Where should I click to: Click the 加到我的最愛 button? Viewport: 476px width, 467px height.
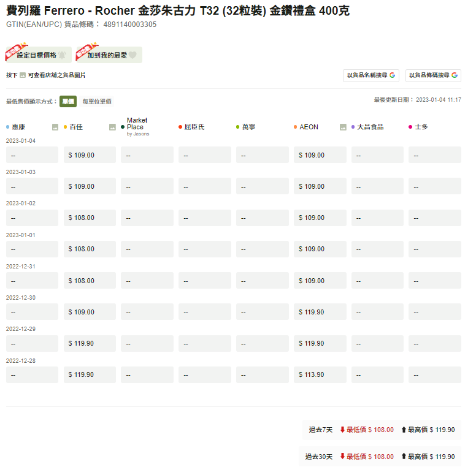[x=109, y=55]
